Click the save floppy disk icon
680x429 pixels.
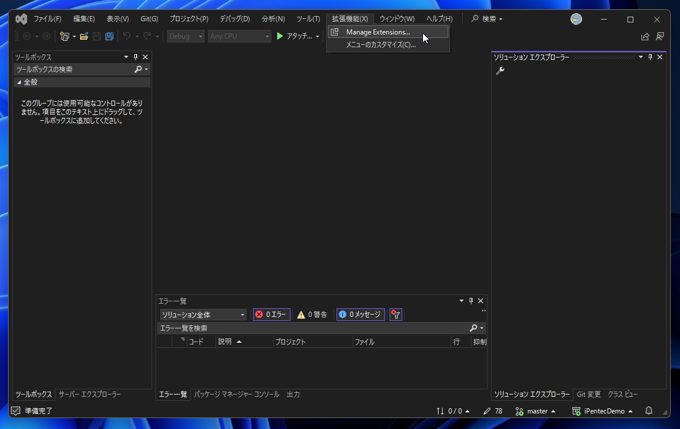(97, 36)
